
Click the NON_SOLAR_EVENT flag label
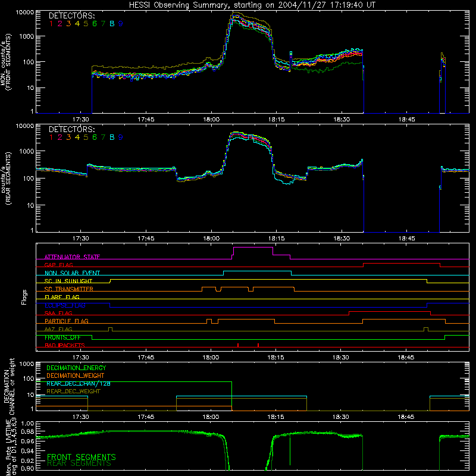coord(72,273)
